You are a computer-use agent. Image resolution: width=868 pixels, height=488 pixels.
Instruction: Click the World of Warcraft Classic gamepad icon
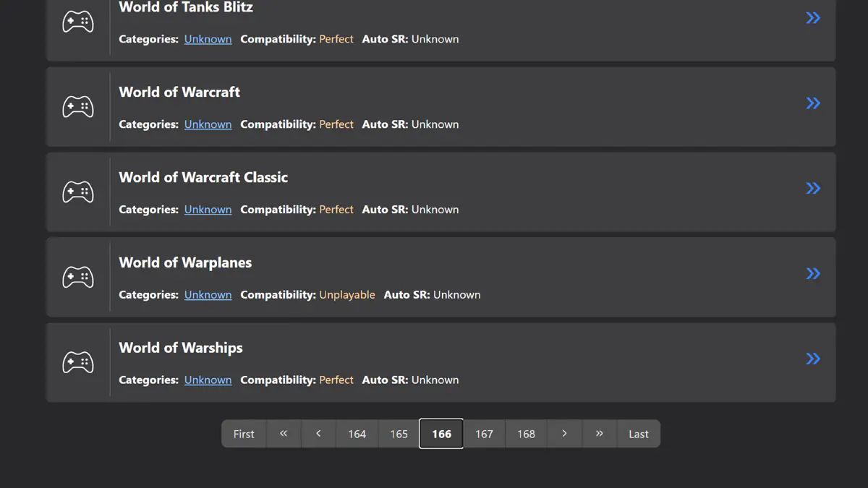click(77, 192)
